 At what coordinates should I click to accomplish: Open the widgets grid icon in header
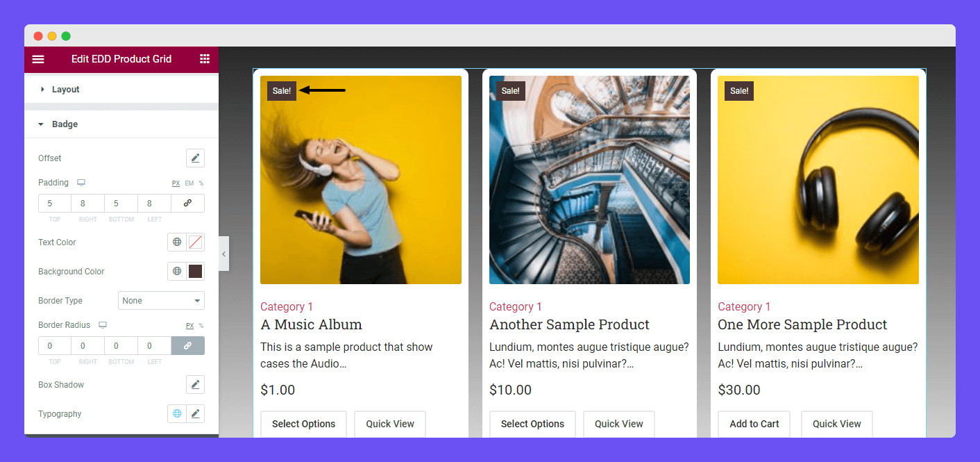pos(205,59)
